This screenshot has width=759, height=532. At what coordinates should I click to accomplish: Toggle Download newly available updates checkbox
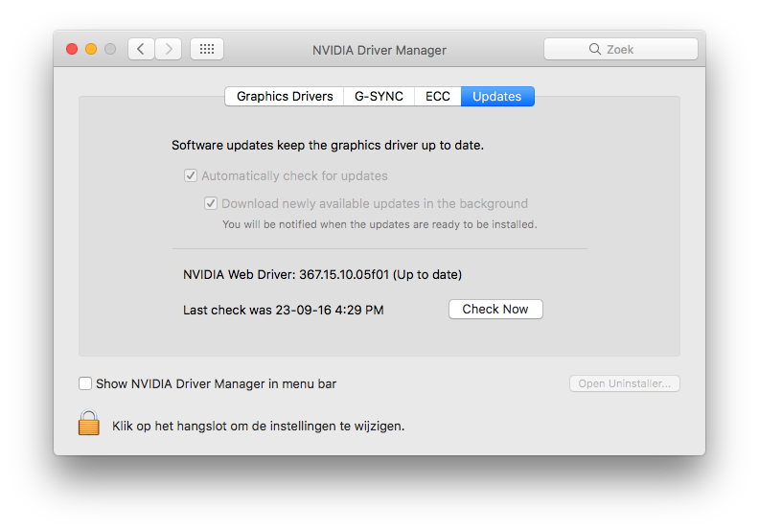pos(211,203)
